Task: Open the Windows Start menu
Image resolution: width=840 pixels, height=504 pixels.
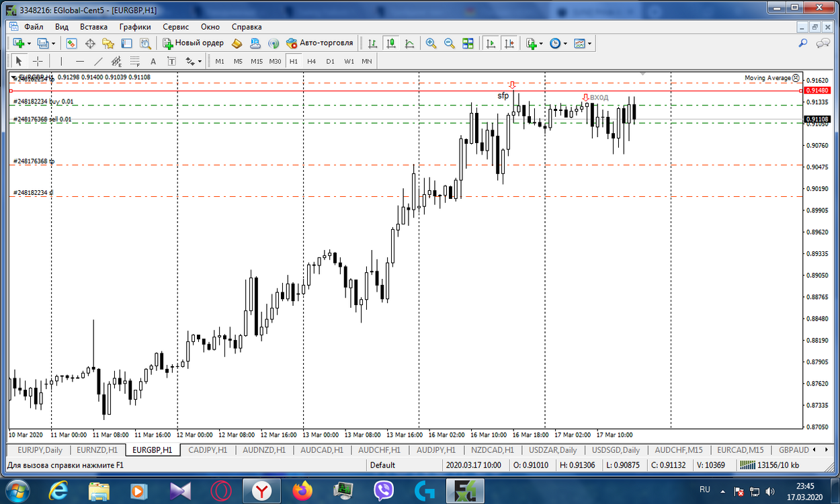Action: click(16, 491)
